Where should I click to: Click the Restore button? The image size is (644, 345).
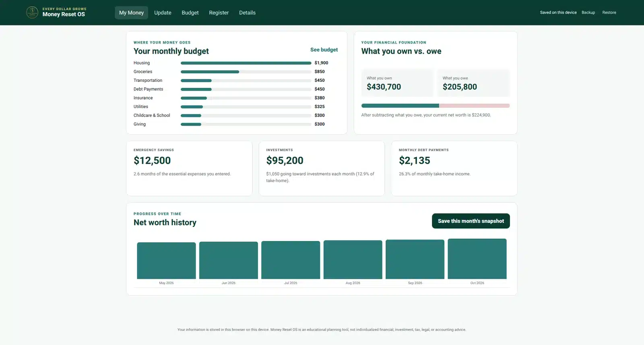click(x=609, y=12)
